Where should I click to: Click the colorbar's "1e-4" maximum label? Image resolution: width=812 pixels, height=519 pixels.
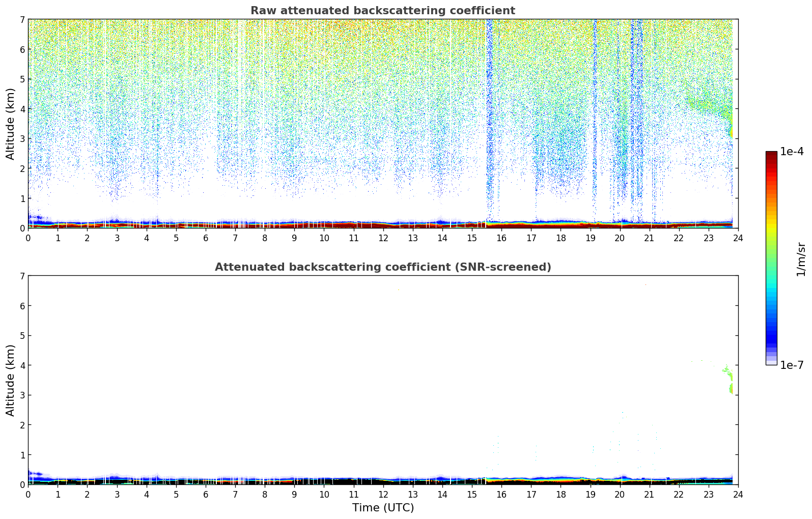click(792, 152)
